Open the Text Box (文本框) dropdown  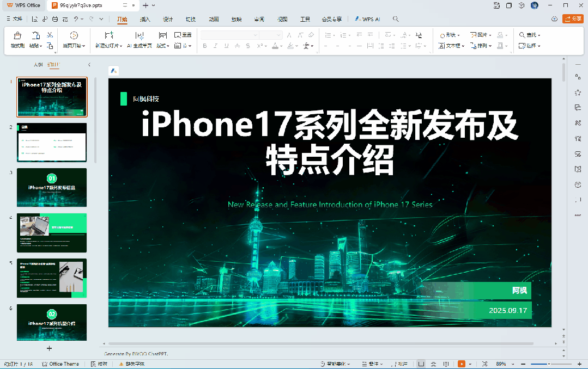point(452,46)
